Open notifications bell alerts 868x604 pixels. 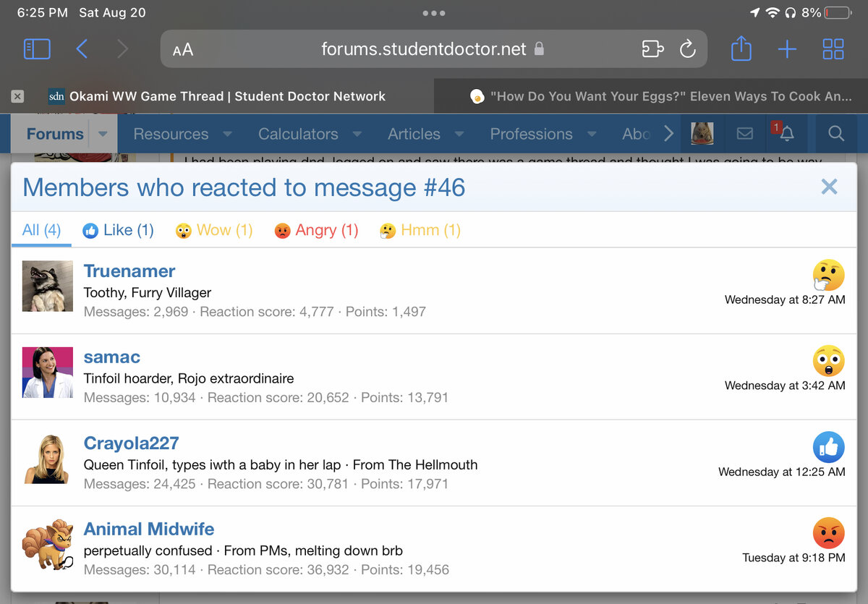click(786, 134)
